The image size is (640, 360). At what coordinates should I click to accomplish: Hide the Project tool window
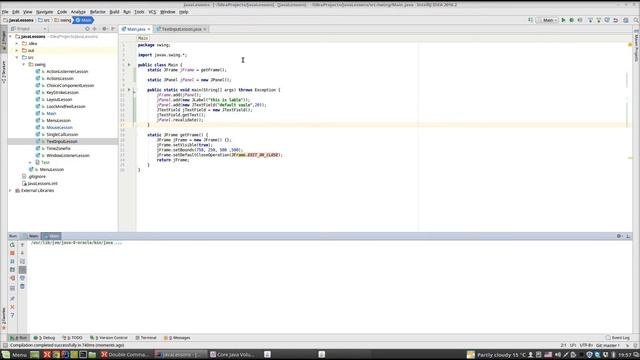coord(113,29)
